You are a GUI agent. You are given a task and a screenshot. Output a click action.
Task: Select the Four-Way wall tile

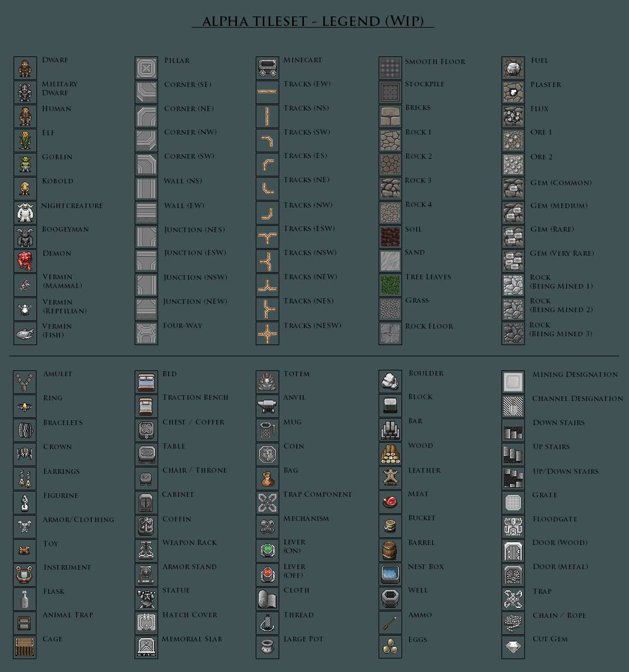click(146, 333)
